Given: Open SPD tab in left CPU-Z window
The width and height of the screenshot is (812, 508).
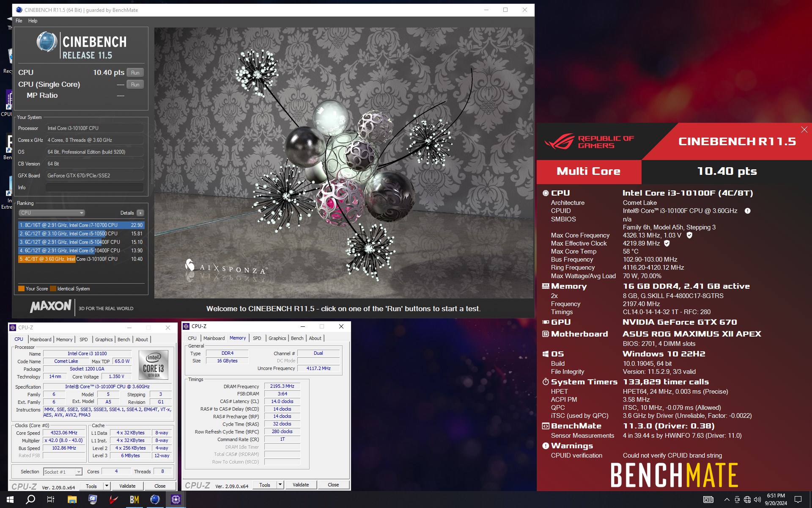Looking at the screenshot, I should point(84,340).
